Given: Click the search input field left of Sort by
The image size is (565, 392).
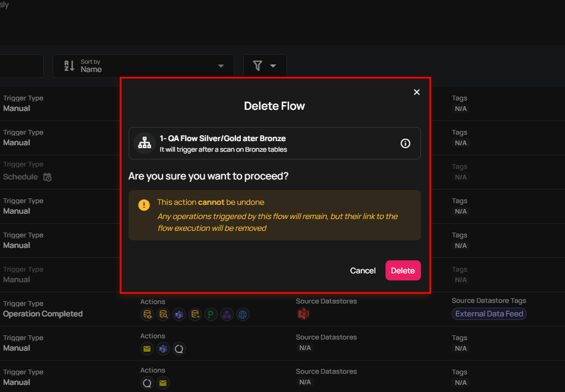Looking at the screenshot, I should (21, 66).
